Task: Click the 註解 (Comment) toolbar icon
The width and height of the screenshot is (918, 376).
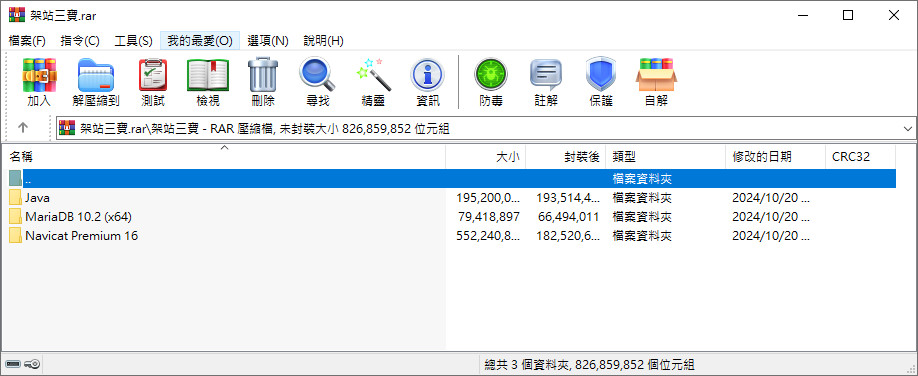Action: (546, 74)
